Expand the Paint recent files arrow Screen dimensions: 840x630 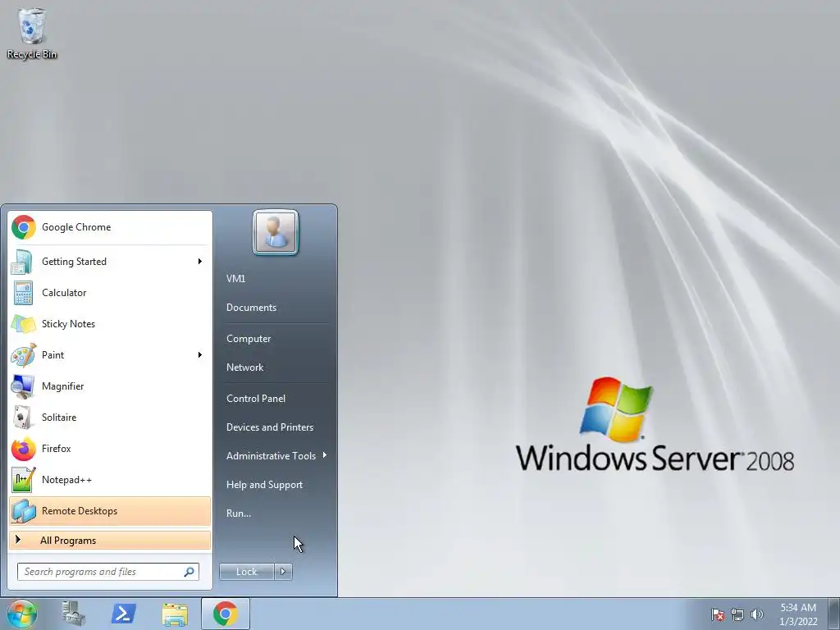click(200, 355)
